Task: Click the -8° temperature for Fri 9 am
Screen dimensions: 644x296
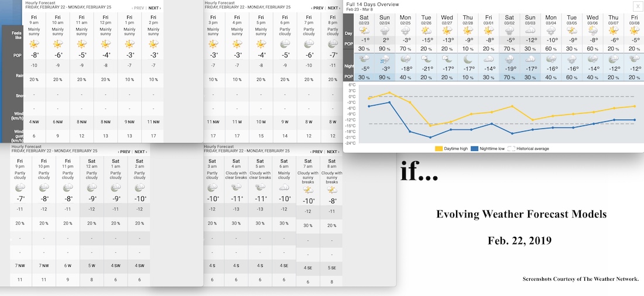Action: tap(34, 55)
